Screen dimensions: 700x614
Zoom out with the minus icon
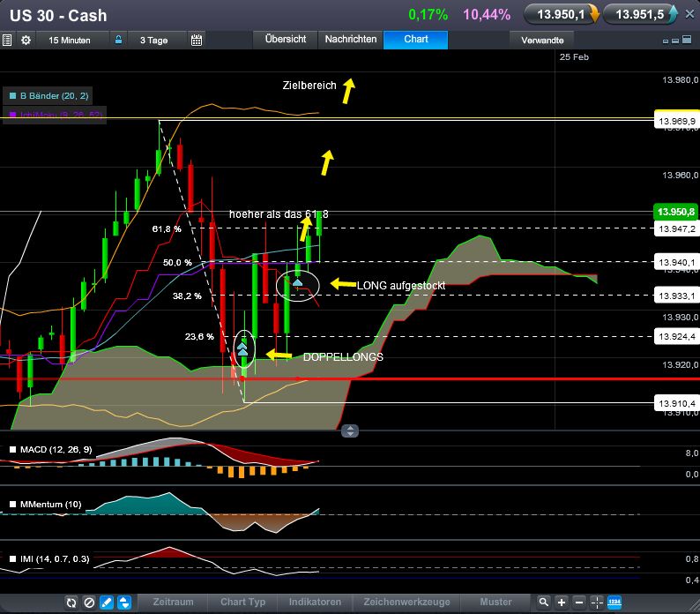coord(579,603)
